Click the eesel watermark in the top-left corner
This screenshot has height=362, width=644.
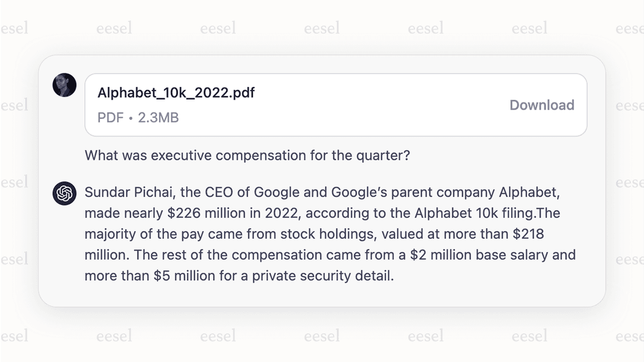point(15,27)
